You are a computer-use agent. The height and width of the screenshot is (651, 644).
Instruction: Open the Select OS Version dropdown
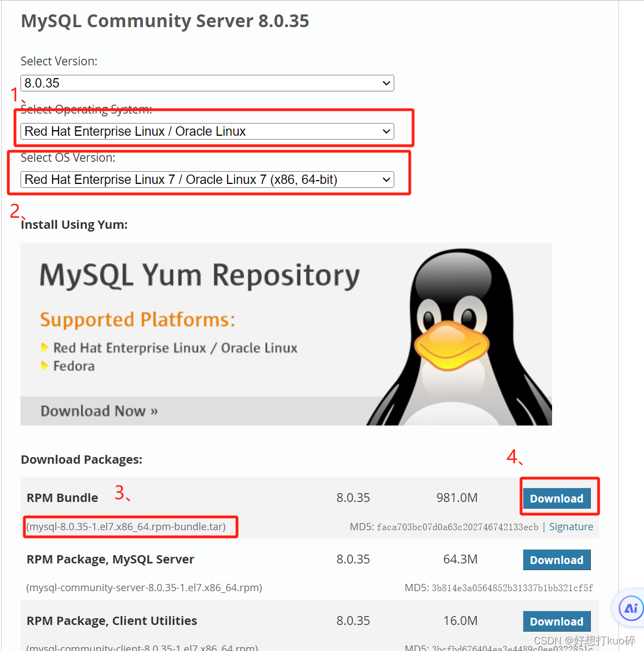207,180
